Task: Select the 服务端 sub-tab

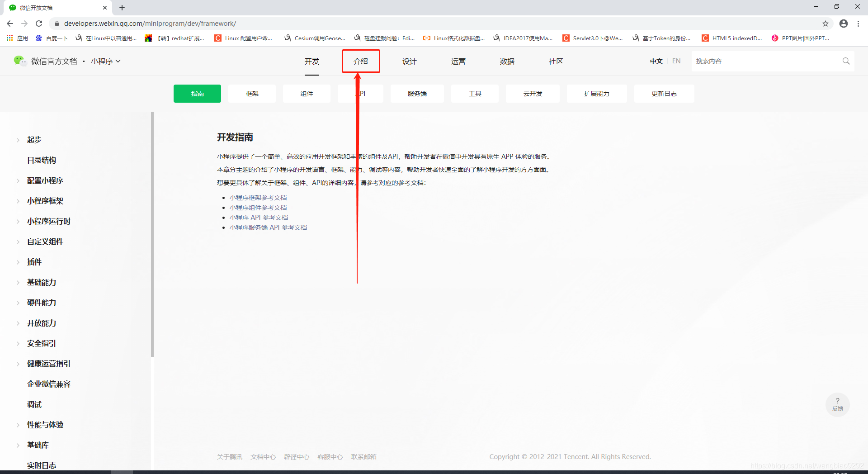Action: point(417,94)
